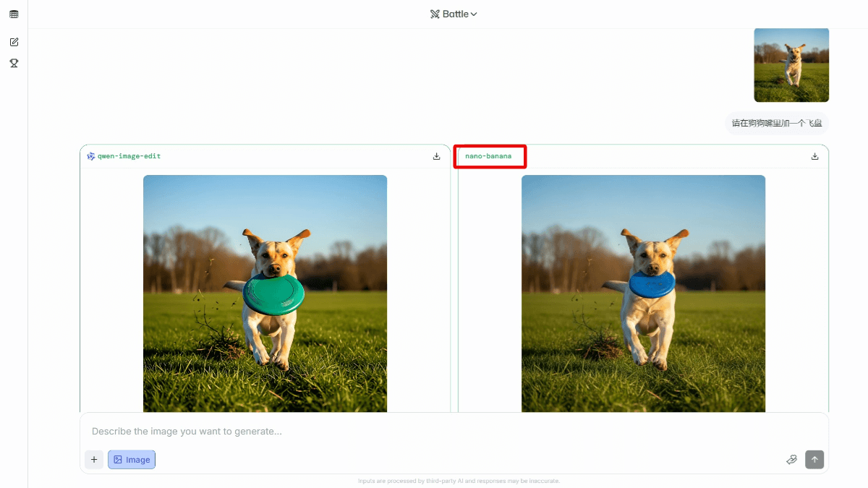Toggle the Image generation mode chip
Viewport: 868px width, 488px height.
pyautogui.click(x=132, y=460)
